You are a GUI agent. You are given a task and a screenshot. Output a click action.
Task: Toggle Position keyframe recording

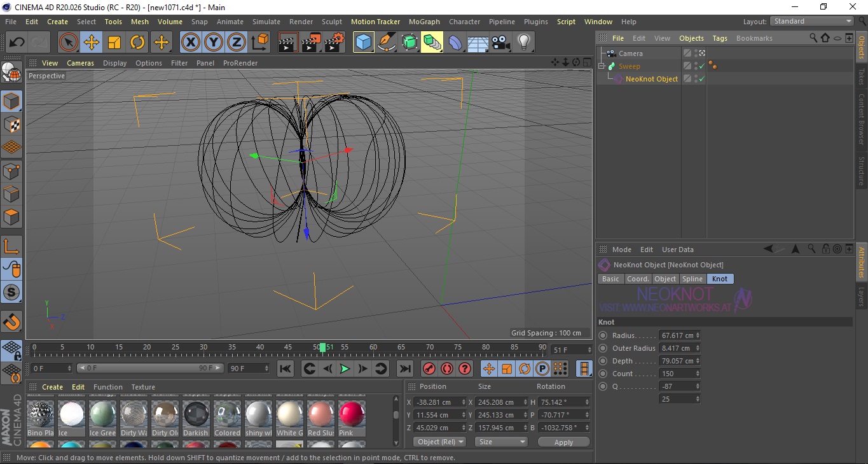tap(489, 369)
